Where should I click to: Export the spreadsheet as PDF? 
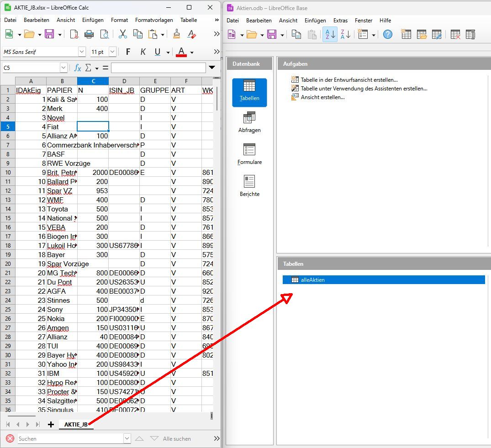point(74,34)
